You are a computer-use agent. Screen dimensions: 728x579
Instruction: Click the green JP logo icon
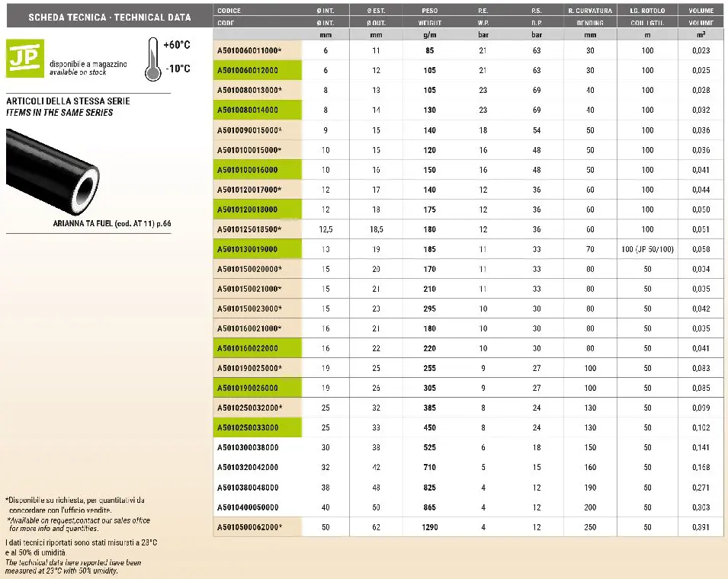coord(21,58)
